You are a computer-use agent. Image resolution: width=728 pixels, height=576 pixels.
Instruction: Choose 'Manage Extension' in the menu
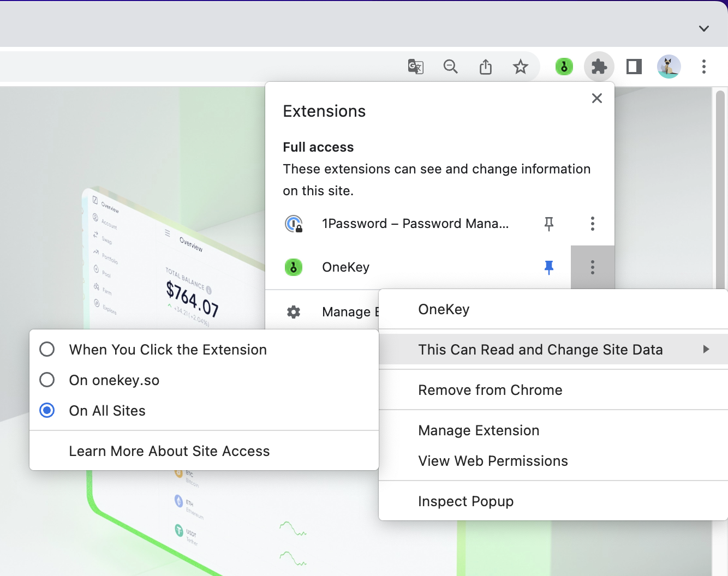point(553,430)
